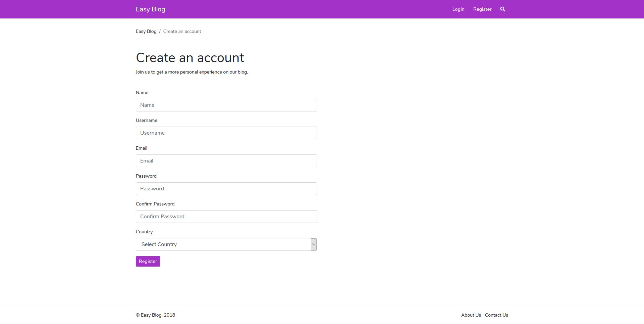This screenshot has height=324, width=644.
Task: Click the Easy Blog brand in navbar
Action: click(150, 9)
